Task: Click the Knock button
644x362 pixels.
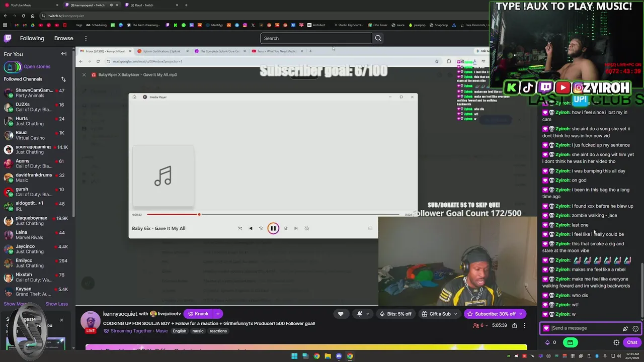Action: (199, 314)
